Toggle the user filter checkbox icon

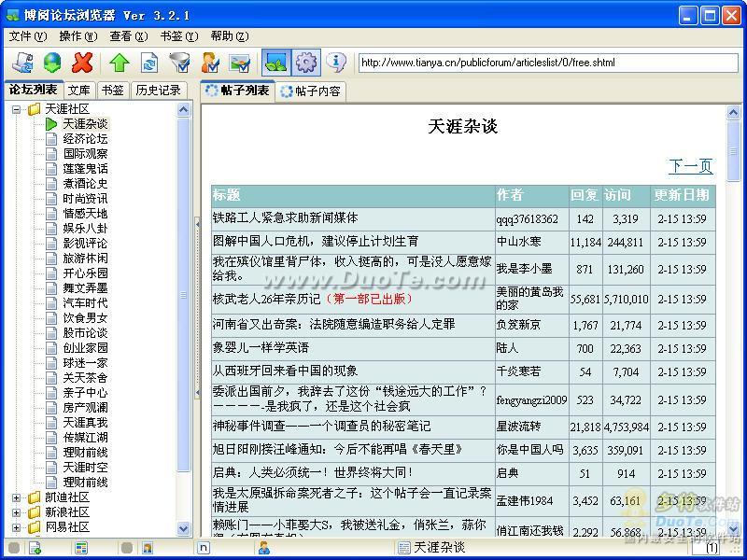click(x=210, y=63)
